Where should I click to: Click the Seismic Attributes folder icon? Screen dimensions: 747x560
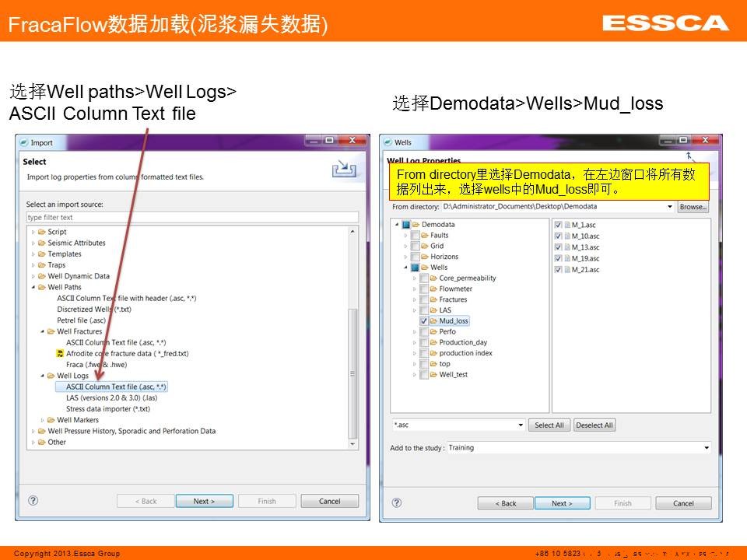41,243
